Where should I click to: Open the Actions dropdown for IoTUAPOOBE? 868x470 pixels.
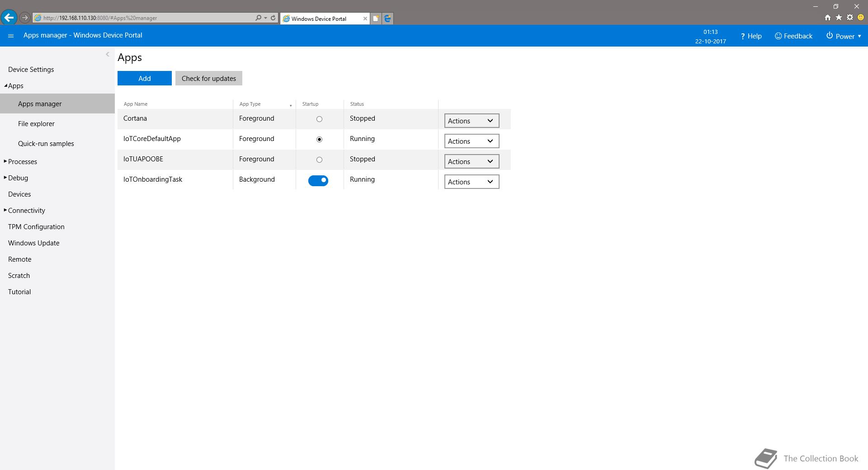(472, 161)
